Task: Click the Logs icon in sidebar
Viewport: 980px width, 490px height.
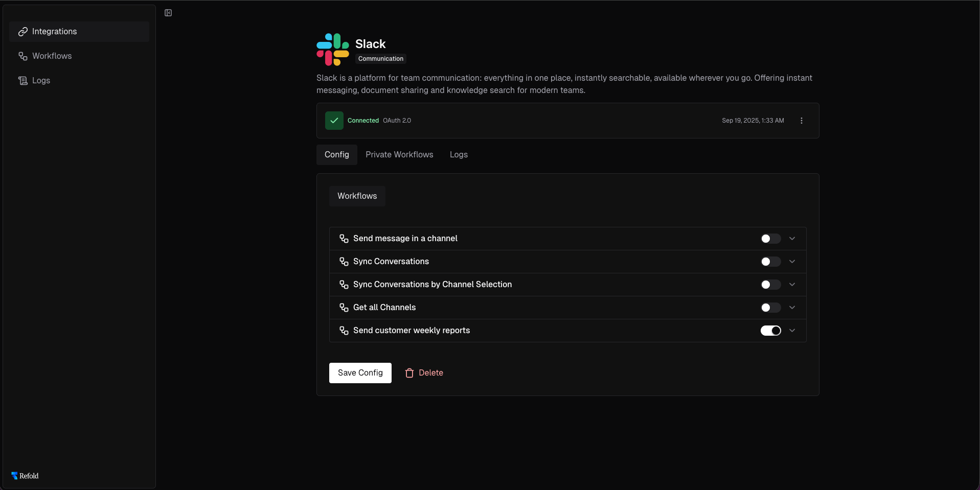Action: click(x=23, y=81)
